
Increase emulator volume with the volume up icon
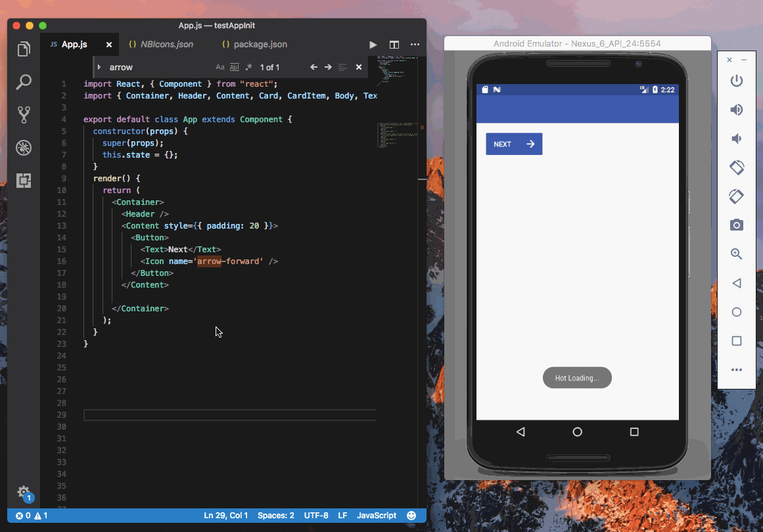[x=736, y=110]
